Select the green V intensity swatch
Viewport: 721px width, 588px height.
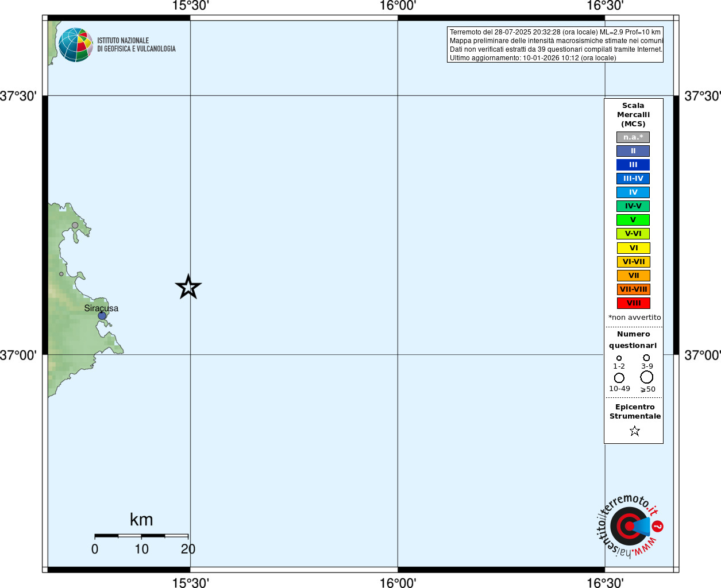tap(633, 220)
